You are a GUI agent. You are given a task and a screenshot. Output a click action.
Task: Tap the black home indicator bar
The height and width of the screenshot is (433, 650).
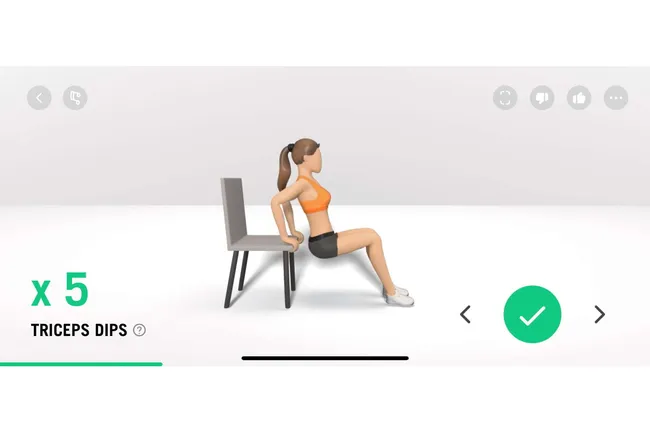click(325, 358)
